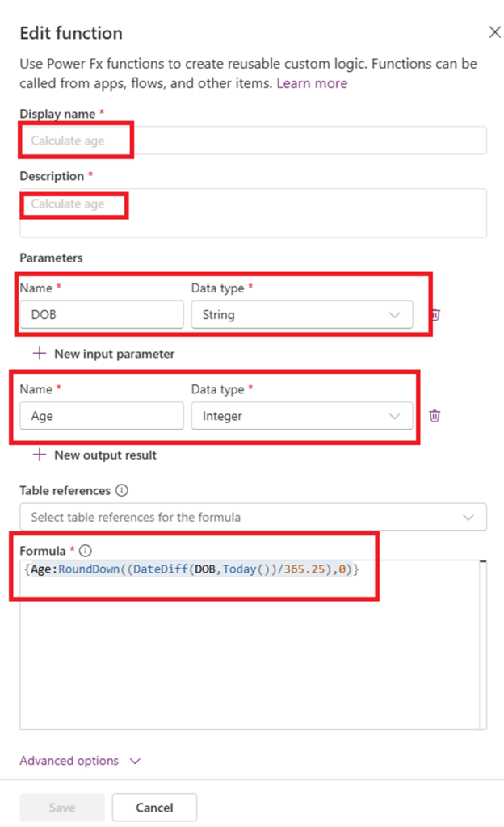The height and width of the screenshot is (827, 504).
Task: Click the Age output name field
Action: pyautogui.click(x=102, y=416)
